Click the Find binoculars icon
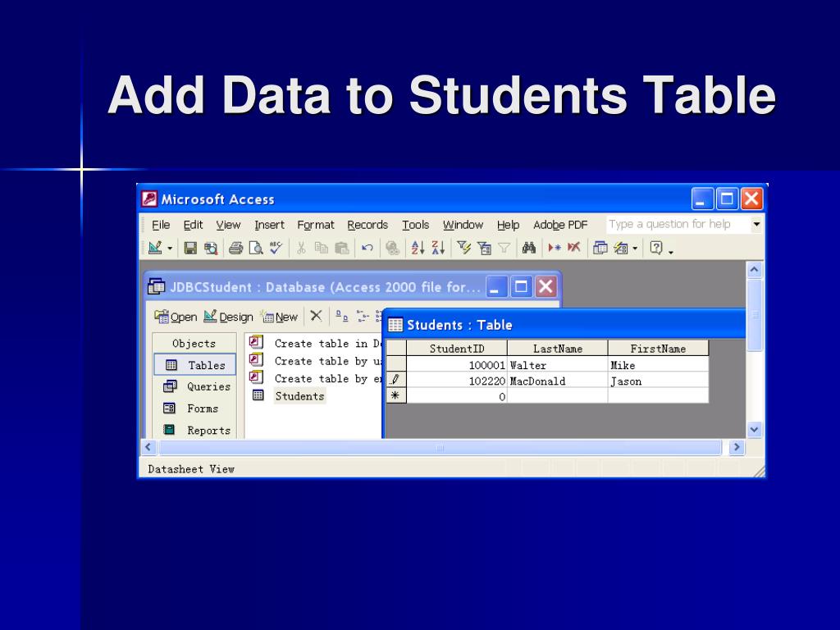This screenshot has height=630, width=840. click(x=529, y=248)
